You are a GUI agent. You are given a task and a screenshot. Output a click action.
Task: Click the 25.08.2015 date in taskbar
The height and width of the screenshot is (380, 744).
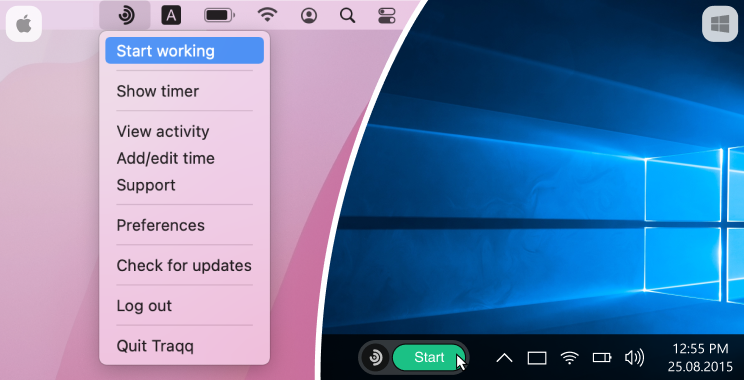pos(700,367)
